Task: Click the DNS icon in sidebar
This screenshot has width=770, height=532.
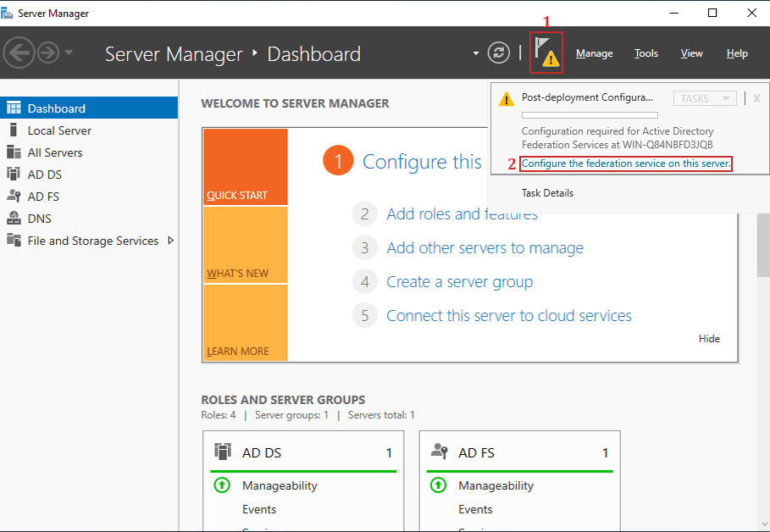Action: [x=14, y=218]
